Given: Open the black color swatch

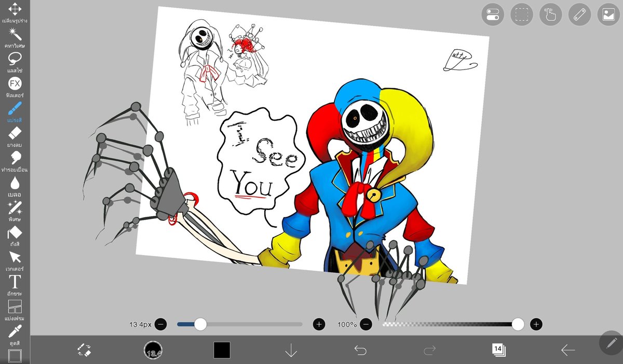Looking at the screenshot, I should 222,350.
